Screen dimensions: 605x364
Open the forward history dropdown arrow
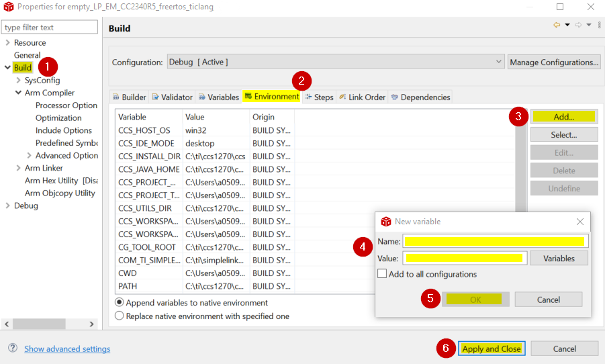pos(589,25)
